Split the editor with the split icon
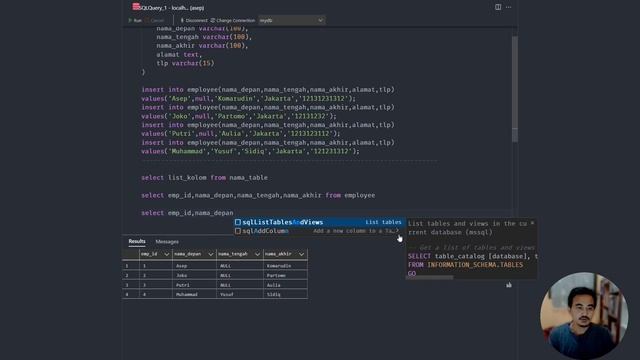This screenshot has width=640, height=360. click(498, 7)
